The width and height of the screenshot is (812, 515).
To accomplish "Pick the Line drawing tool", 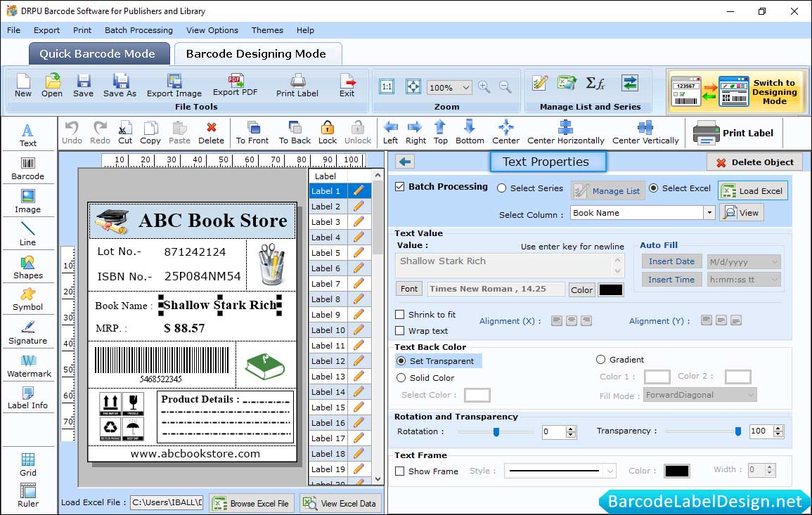I will tap(28, 234).
